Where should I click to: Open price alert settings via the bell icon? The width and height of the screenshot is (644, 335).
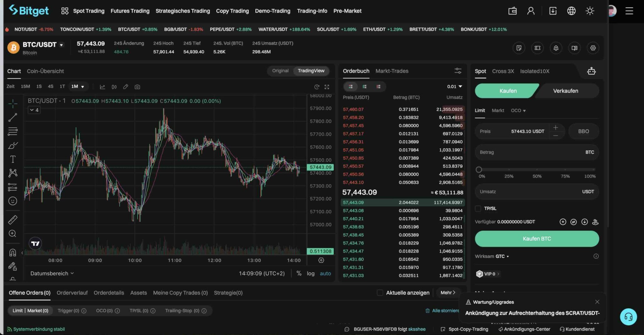[x=556, y=48]
